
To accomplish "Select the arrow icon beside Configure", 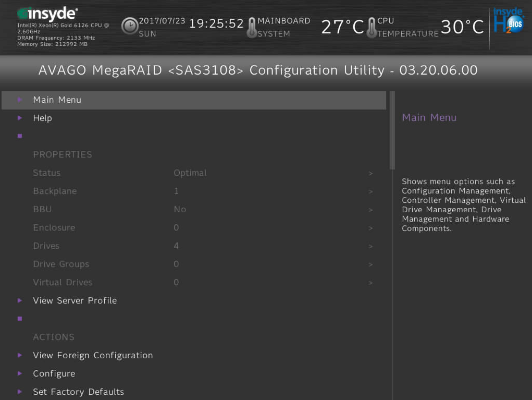I will [20, 373].
